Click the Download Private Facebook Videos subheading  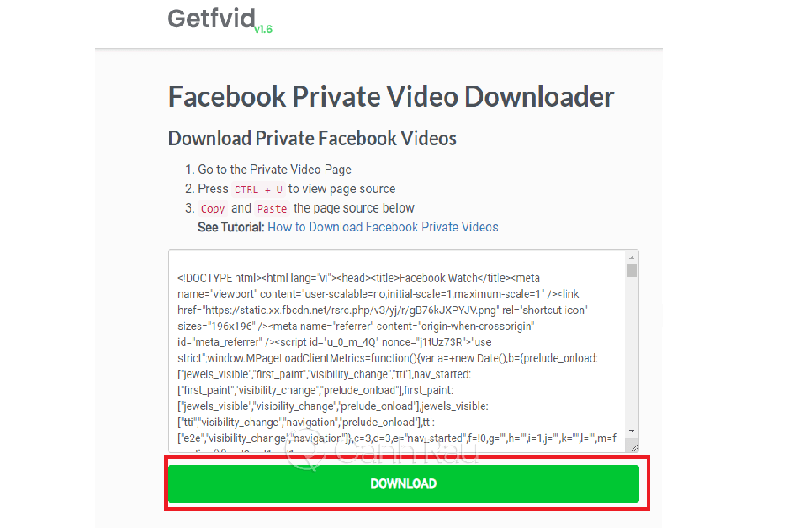312,139
